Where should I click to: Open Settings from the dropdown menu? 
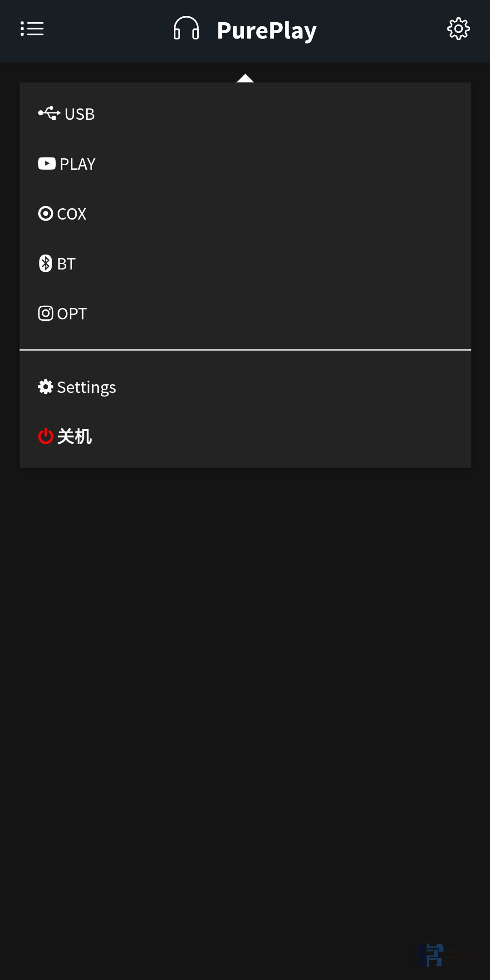(x=87, y=387)
